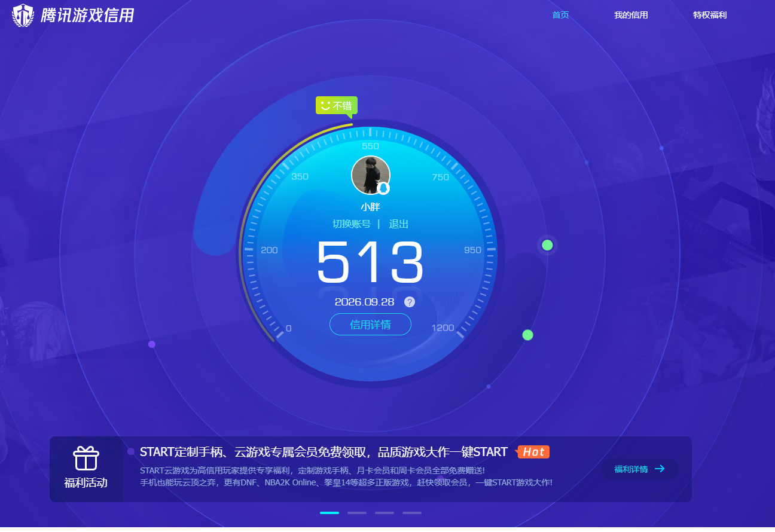Click the START定制手柄 promotion headline
This screenshot has width=775, height=532.
pyautogui.click(x=324, y=452)
